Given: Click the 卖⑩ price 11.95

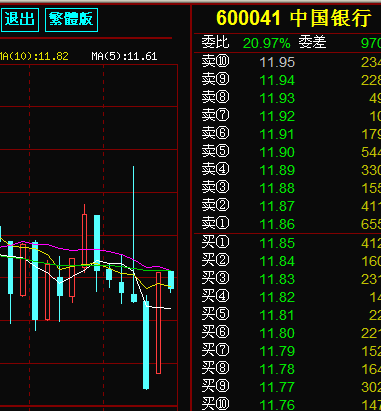Looking at the screenshot, I should 277,62.
